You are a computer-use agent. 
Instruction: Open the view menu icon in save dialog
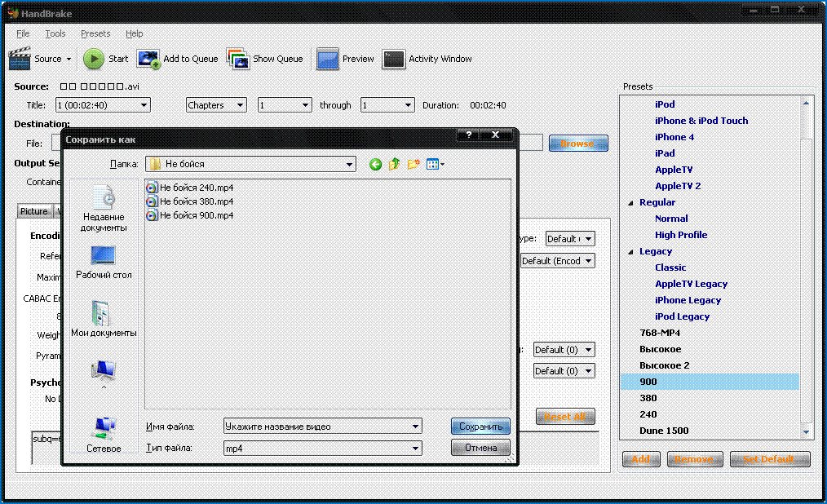(x=436, y=165)
